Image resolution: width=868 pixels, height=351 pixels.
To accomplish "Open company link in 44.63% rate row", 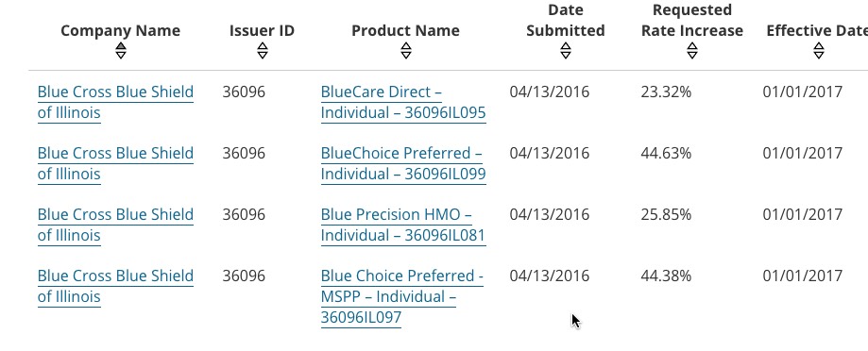I will pyautogui.click(x=115, y=163).
